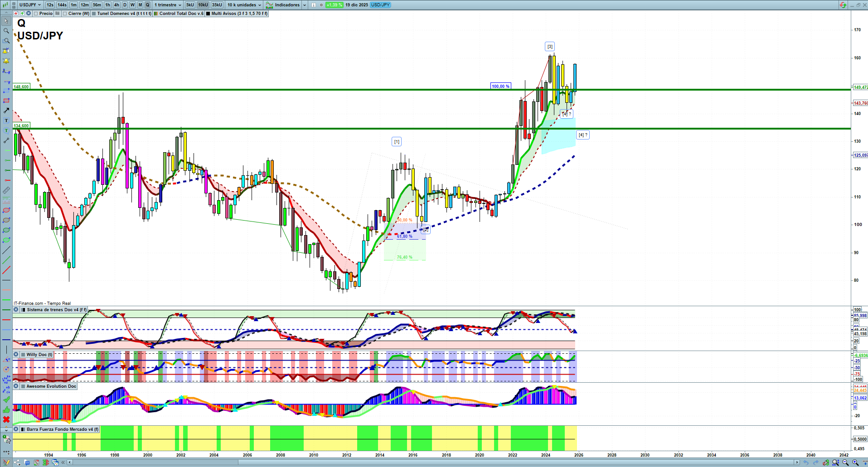This screenshot has width=868, height=467.
Task: Choose the red ellipse drawing tool
Action: [6, 210]
